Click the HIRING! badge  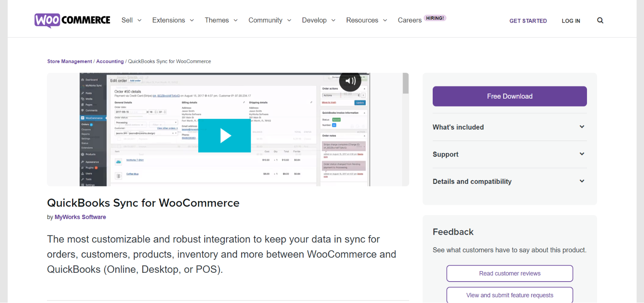coord(435,18)
